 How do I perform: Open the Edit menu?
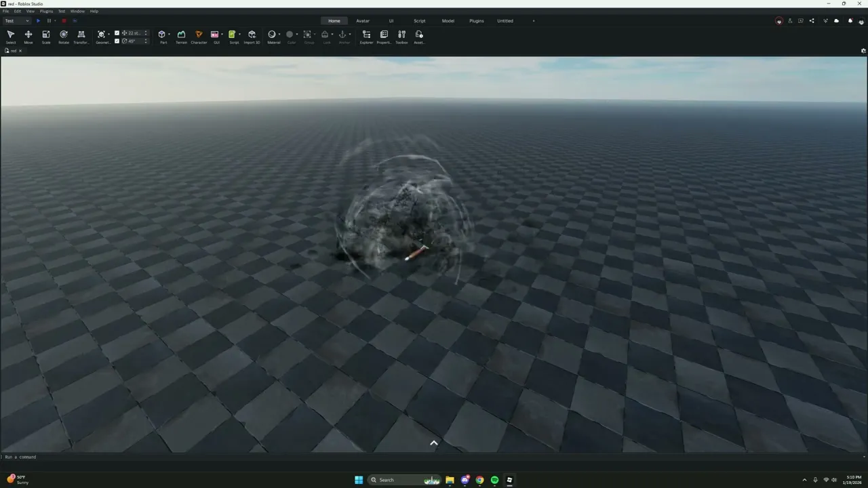click(18, 12)
